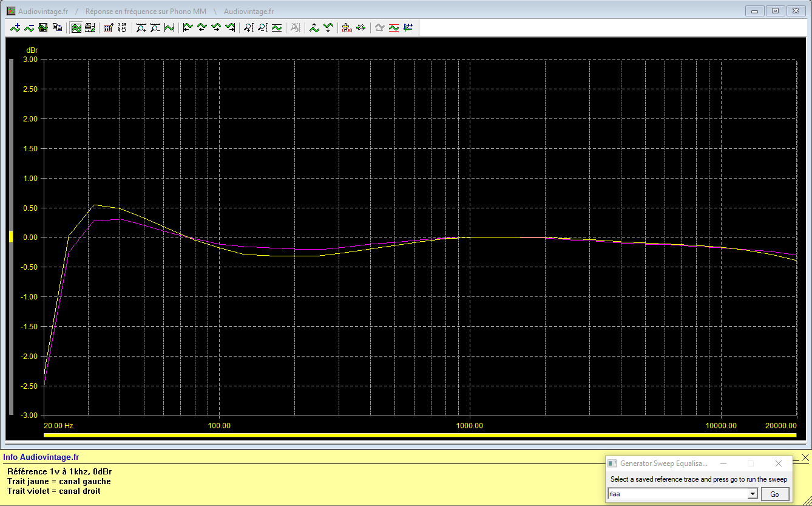812x506 pixels.
Task: Click the application icon in title bar
Action: point(10,11)
